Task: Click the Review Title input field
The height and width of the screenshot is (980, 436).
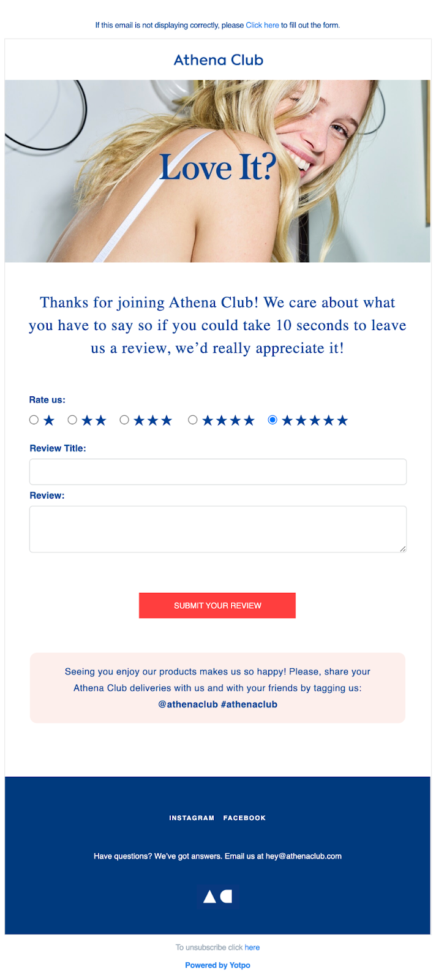Action: [217, 472]
